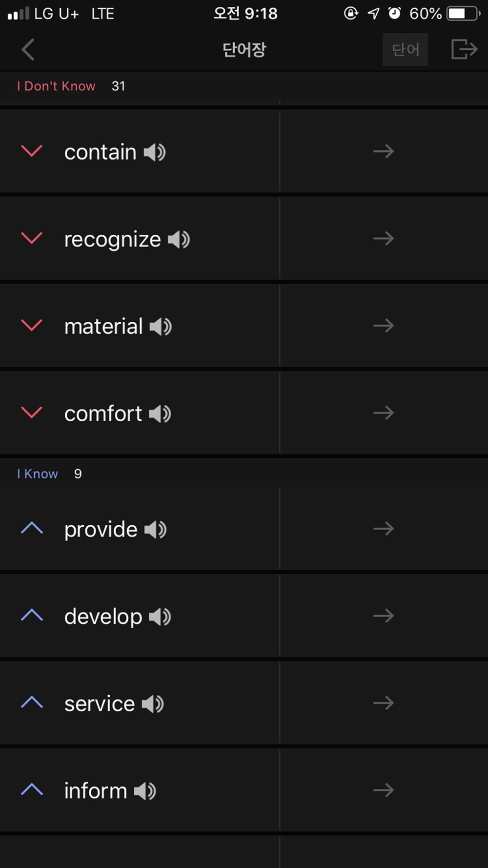Tap the speaker icon beside material
This screenshot has width=488, height=868.
(161, 327)
